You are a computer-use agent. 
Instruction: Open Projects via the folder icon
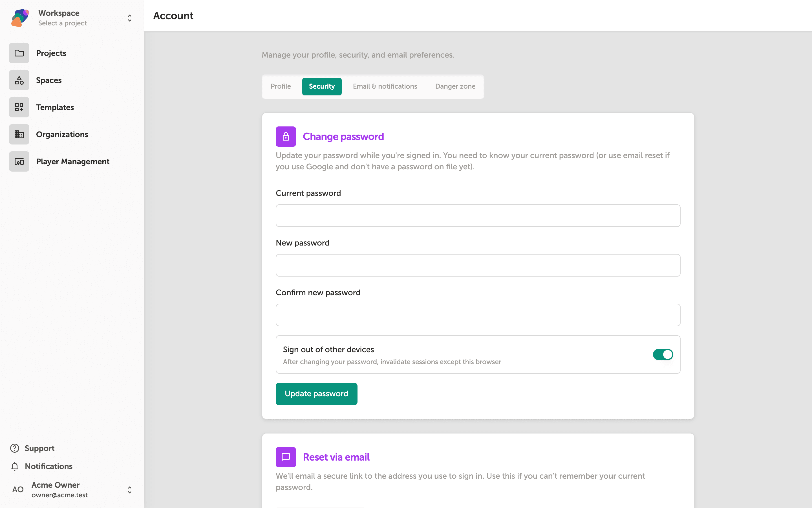click(19, 53)
